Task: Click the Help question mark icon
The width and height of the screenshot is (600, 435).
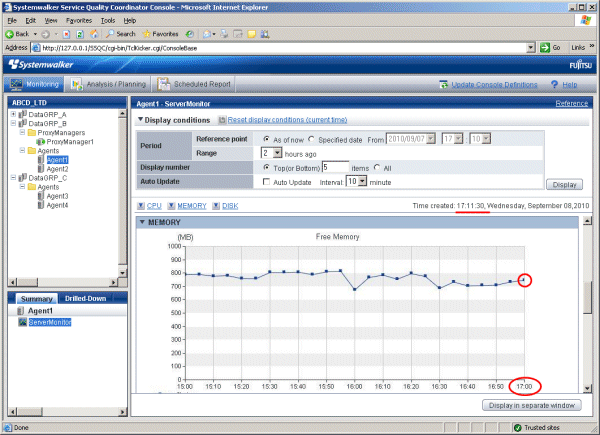Action: (x=554, y=85)
